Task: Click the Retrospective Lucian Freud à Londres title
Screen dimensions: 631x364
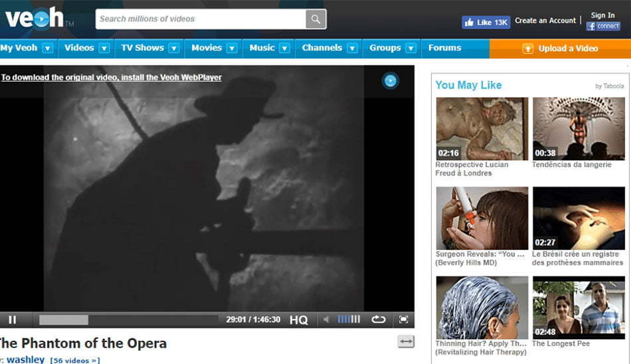Action: pyautogui.click(x=472, y=169)
